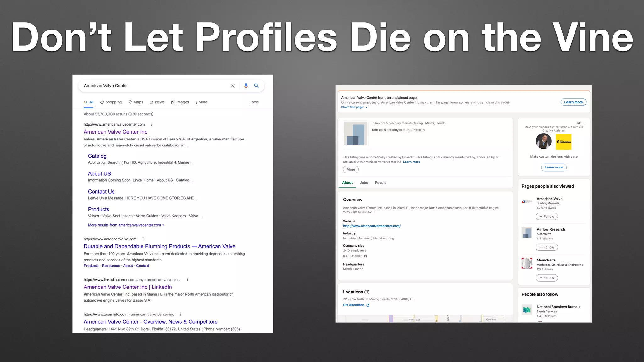
Task: Open the Jobs tab on LinkedIn page
Action: 364,183
